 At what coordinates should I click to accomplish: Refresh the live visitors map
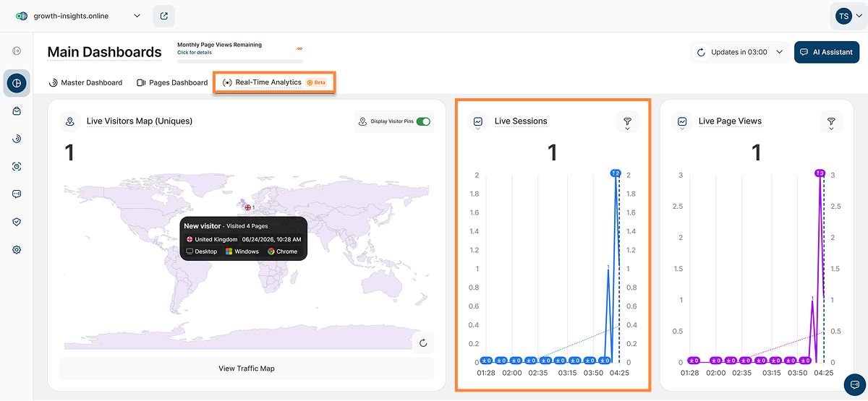[423, 343]
